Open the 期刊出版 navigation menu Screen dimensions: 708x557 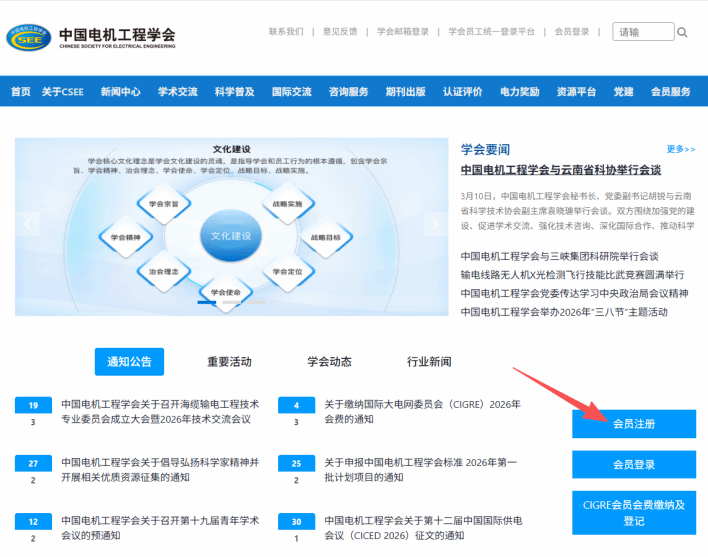coord(405,91)
